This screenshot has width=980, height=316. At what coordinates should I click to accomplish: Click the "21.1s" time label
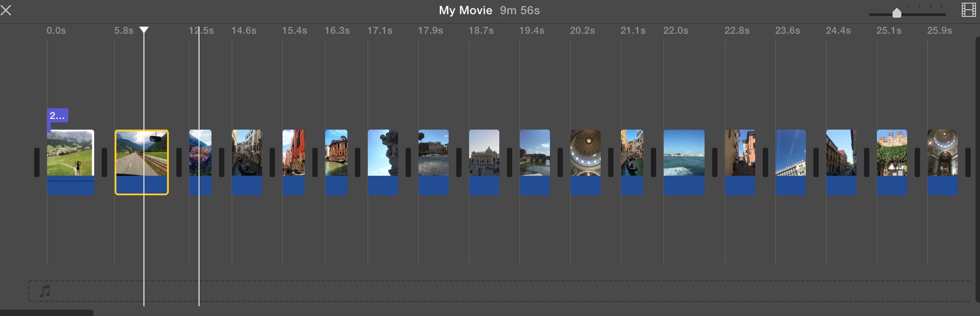tap(633, 31)
